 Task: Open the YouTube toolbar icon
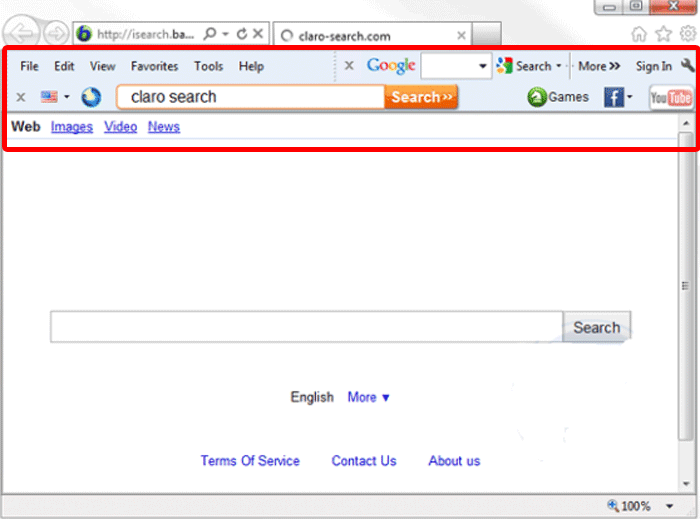[x=670, y=97]
